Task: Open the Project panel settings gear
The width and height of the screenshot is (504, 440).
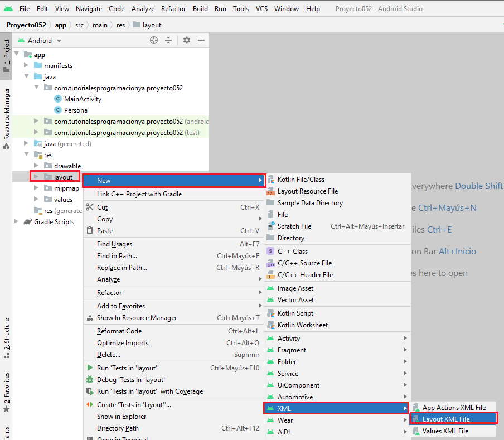Action: coord(187,40)
